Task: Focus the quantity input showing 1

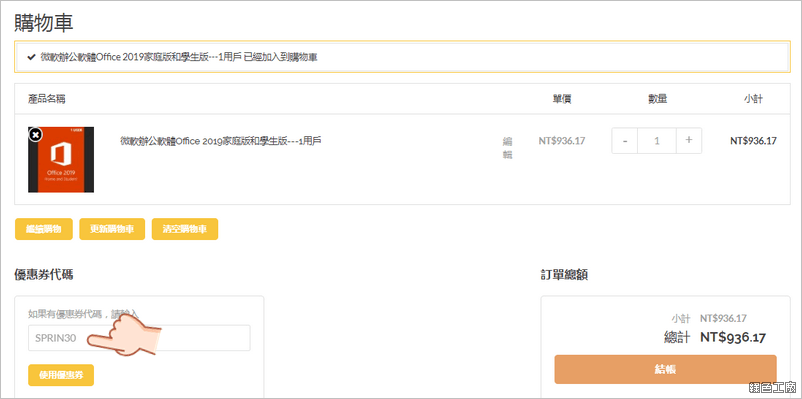Action: [x=657, y=141]
